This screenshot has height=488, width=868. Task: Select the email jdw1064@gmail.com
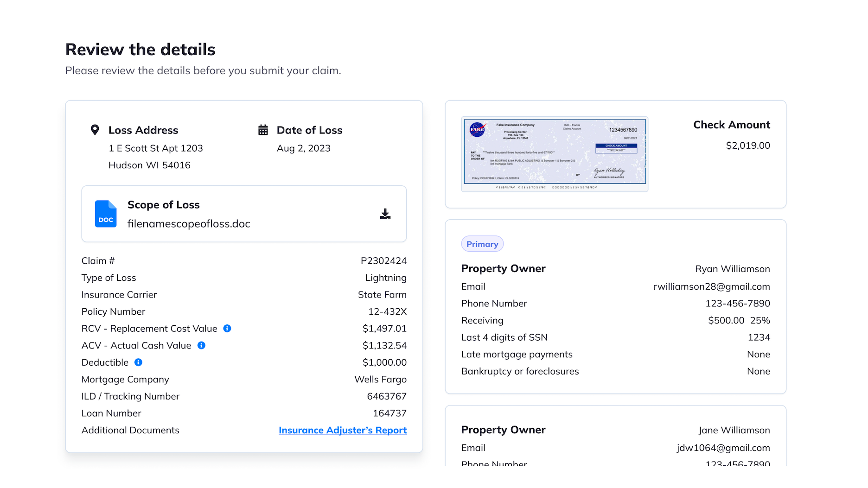coord(723,448)
